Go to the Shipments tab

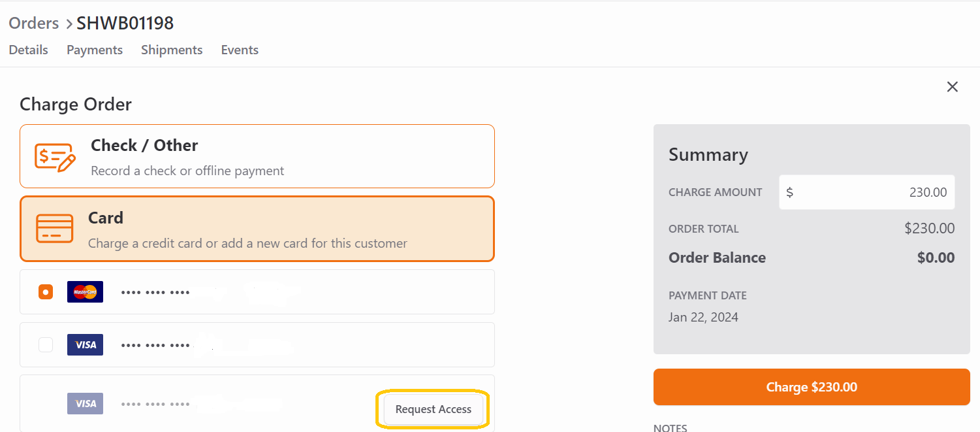coord(172,50)
